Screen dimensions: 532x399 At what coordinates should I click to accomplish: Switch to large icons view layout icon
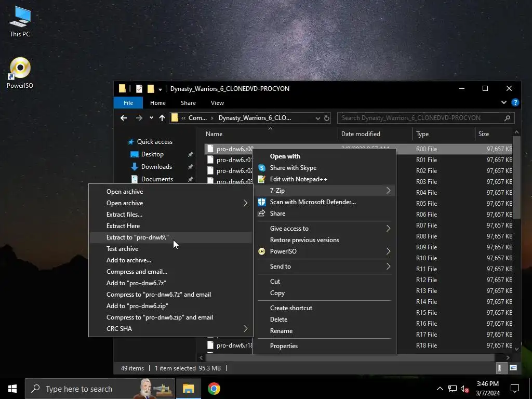(513, 368)
